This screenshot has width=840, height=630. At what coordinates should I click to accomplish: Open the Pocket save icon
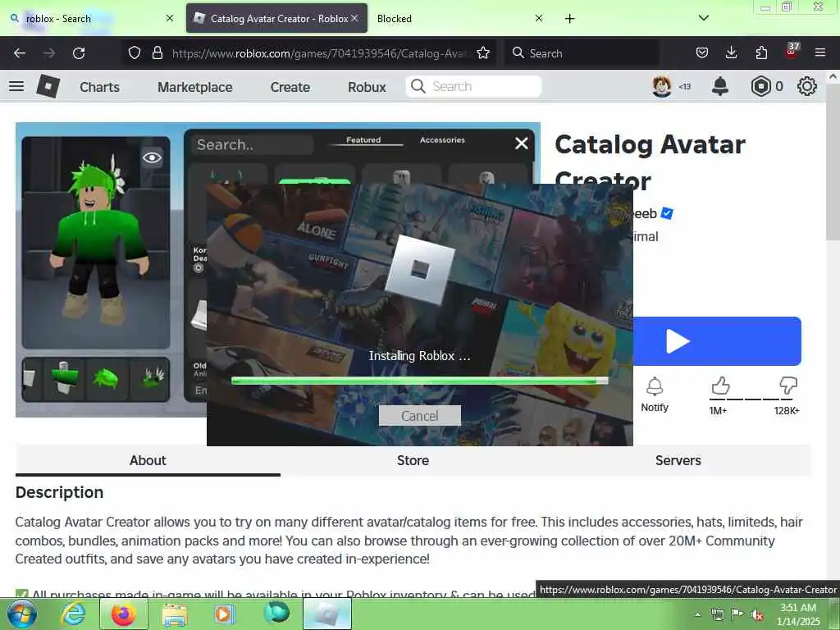click(702, 53)
